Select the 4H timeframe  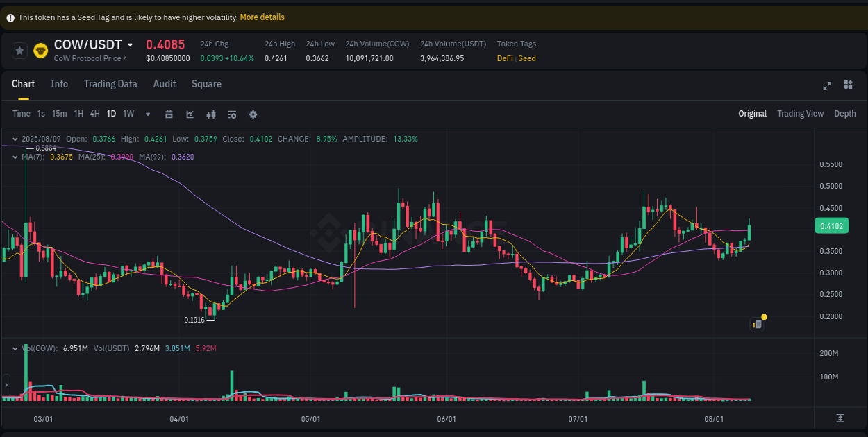click(x=94, y=114)
